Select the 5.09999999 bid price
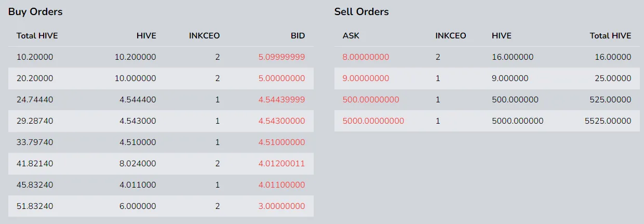The height and width of the screenshot is (224, 644). pos(281,57)
